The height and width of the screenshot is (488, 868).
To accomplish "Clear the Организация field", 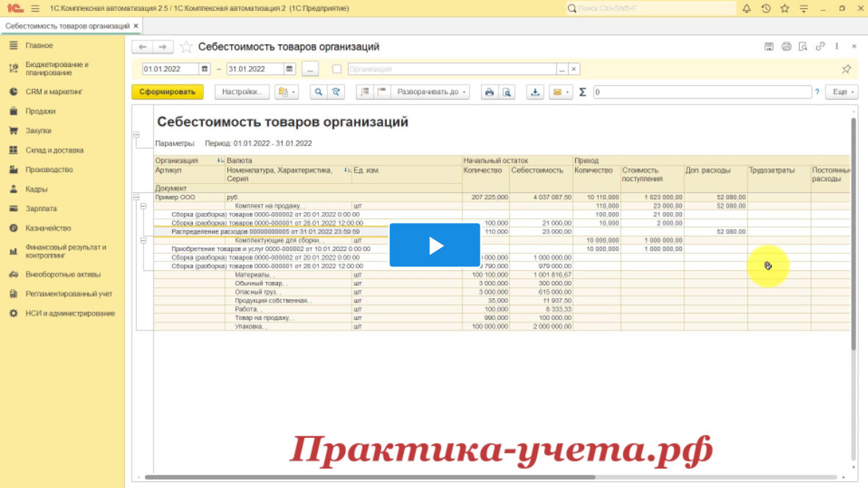I will [x=574, y=69].
